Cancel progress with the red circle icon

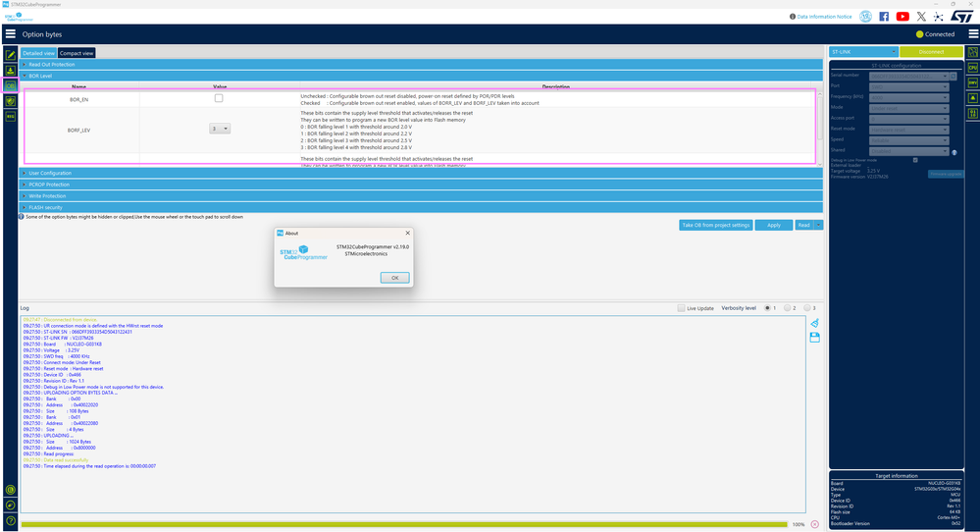(814, 524)
